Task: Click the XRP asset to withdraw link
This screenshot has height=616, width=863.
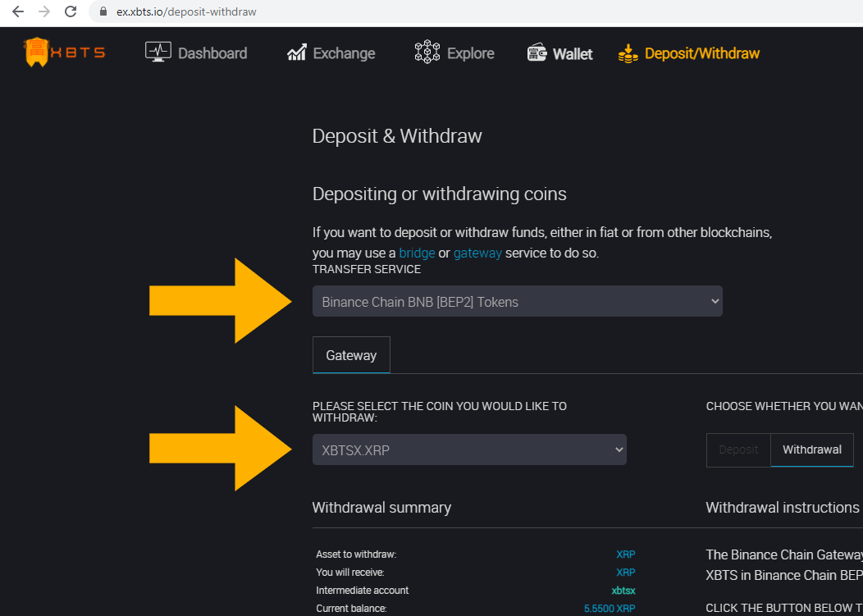Action: (x=626, y=554)
